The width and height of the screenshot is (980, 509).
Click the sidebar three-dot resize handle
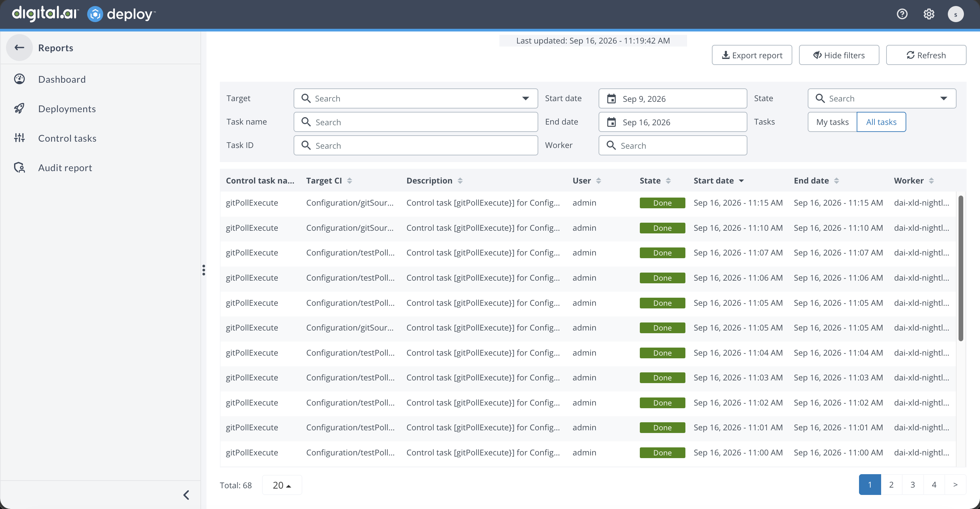tap(204, 270)
